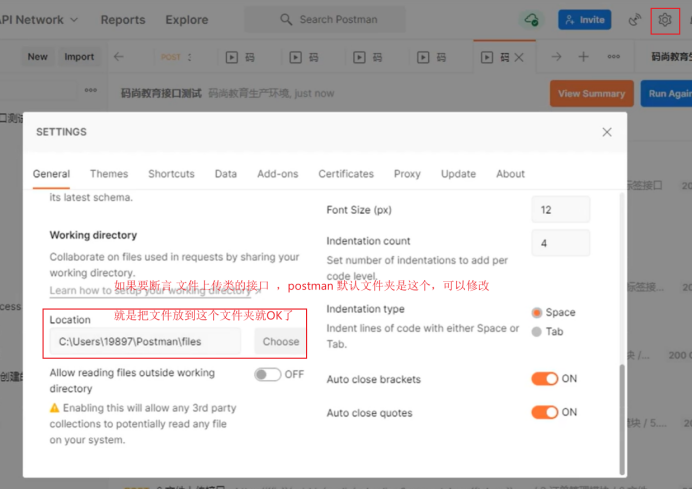
Task: Open the settings gear icon
Action: click(665, 20)
